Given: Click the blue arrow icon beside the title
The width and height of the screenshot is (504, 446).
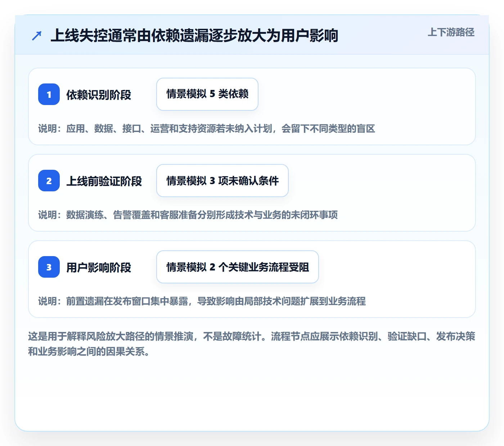Looking at the screenshot, I should tap(37, 36).
